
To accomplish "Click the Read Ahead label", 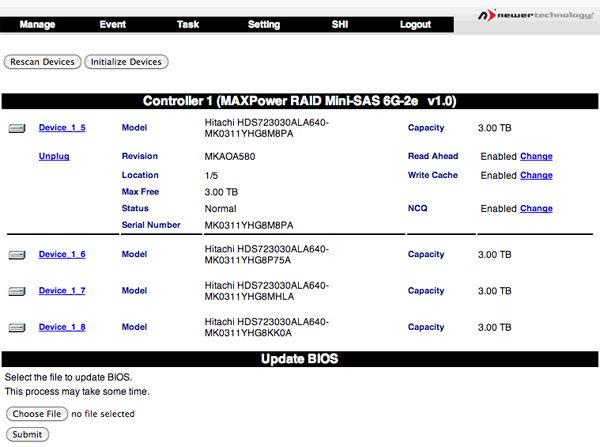I will tap(433, 156).
